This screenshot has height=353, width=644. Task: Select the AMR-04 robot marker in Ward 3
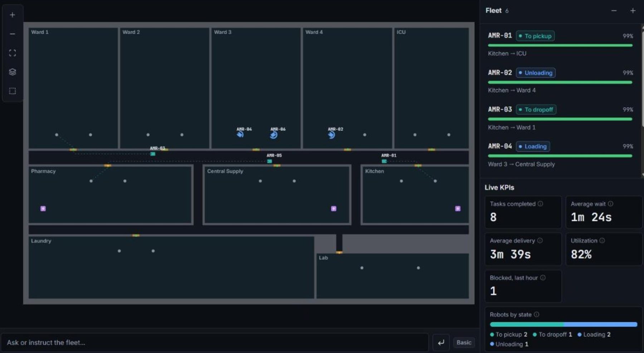tap(240, 134)
